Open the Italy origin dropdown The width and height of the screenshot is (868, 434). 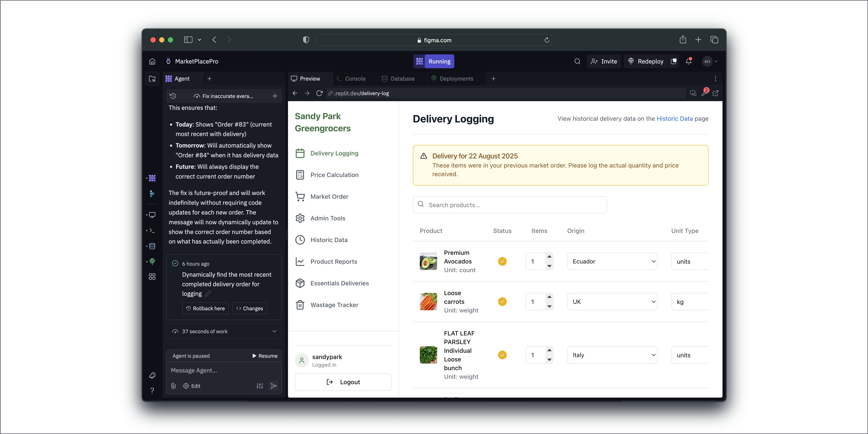click(x=612, y=355)
